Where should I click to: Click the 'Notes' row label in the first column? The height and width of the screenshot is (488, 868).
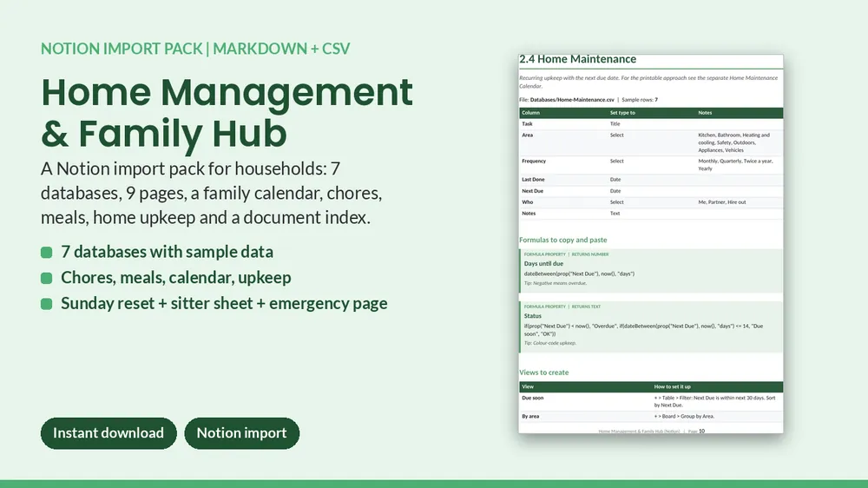point(529,214)
